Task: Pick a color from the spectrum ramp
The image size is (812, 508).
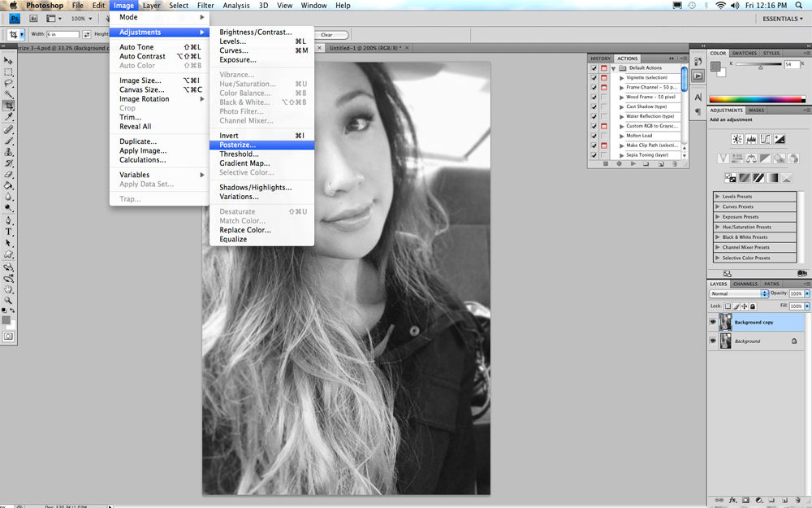Action: (x=757, y=99)
